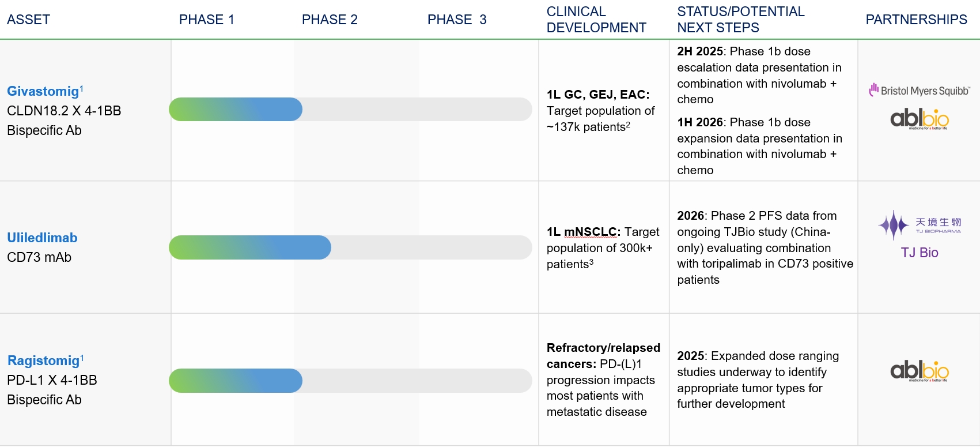Click the Bristol Myers Squibb logo
This screenshot has width=980, height=447.
coord(920,91)
